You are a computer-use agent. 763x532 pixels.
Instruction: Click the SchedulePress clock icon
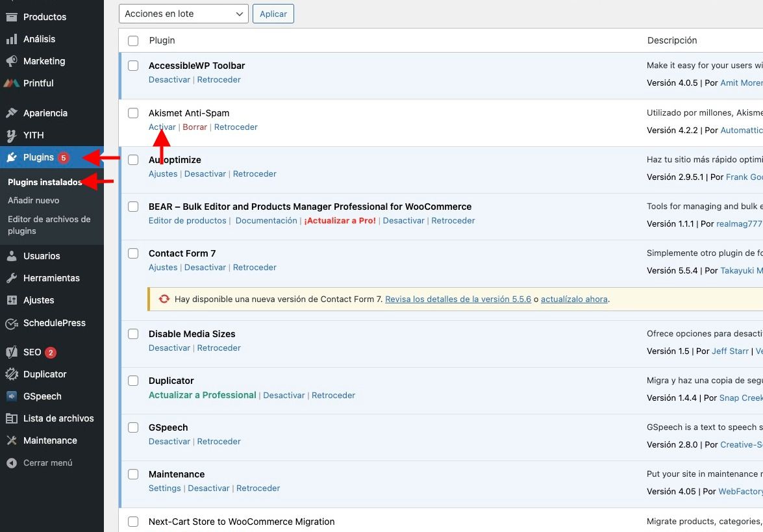[12, 323]
